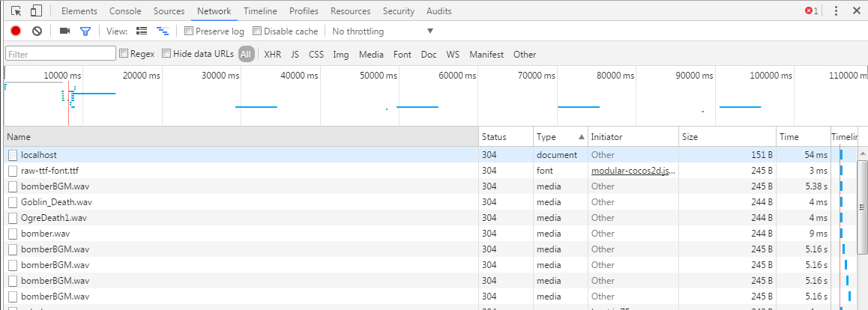Tick the Regex filter checkbox
The image size is (868, 310).
124,54
